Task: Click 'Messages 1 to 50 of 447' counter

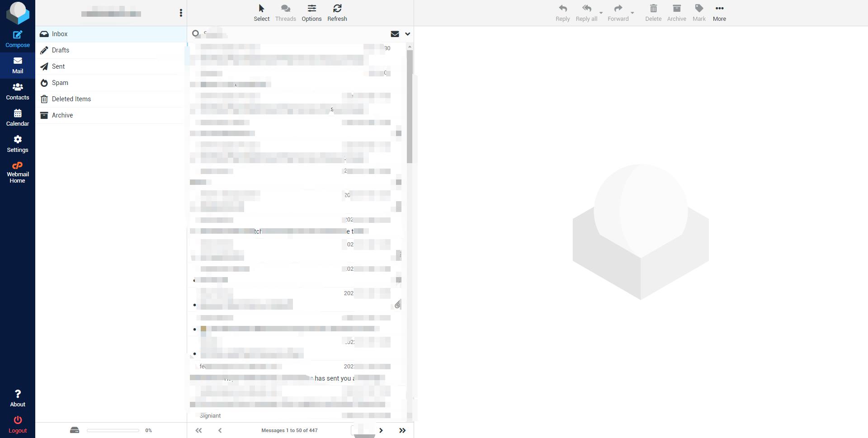Action: (x=289, y=430)
